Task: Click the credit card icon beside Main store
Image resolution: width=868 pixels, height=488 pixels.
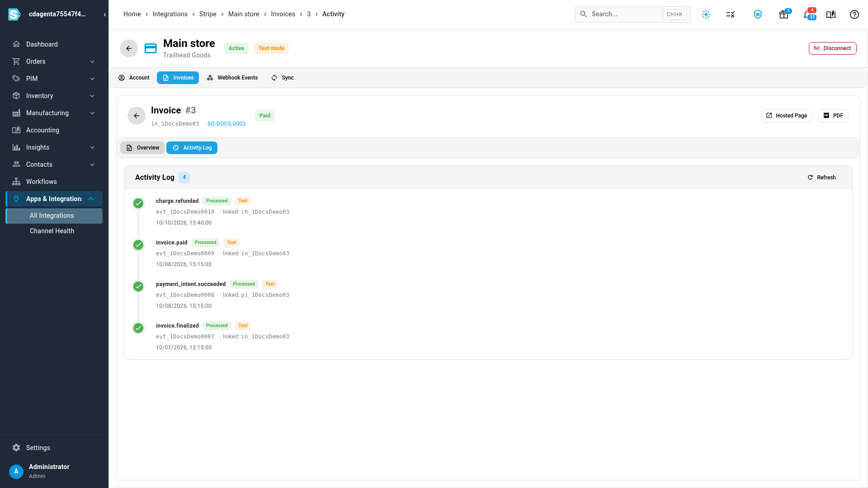Action: pyautogui.click(x=151, y=48)
